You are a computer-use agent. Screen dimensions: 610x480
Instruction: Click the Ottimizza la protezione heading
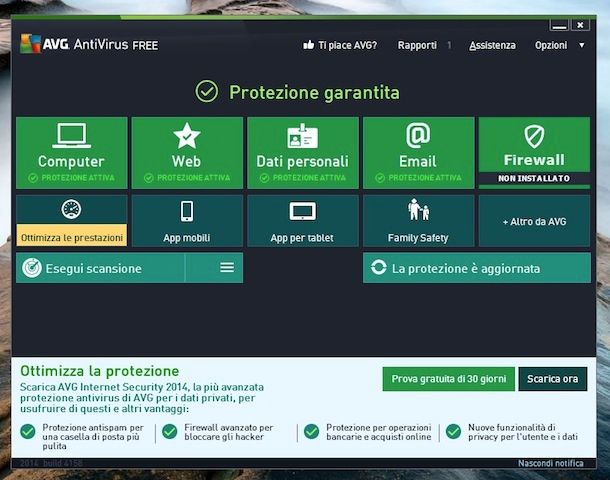(x=100, y=371)
